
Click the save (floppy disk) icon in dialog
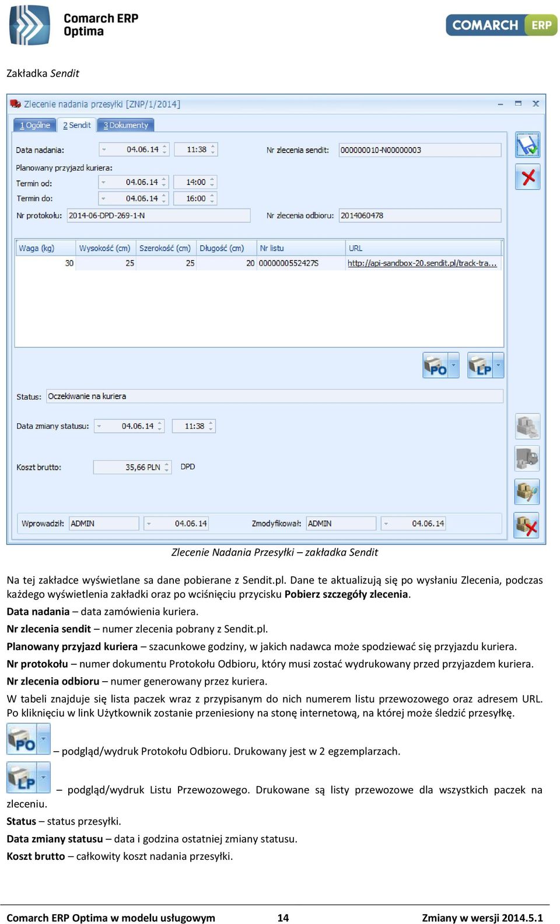coord(527,145)
